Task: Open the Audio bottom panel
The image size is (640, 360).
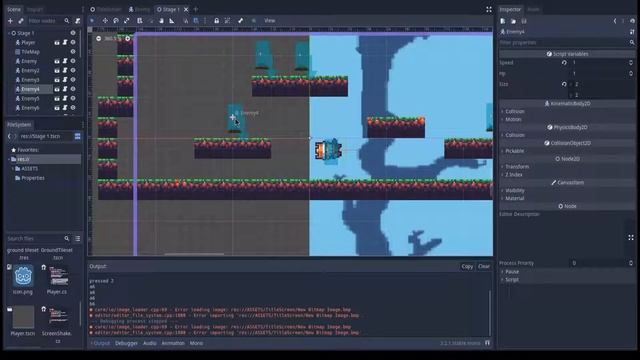Action: 150,343
